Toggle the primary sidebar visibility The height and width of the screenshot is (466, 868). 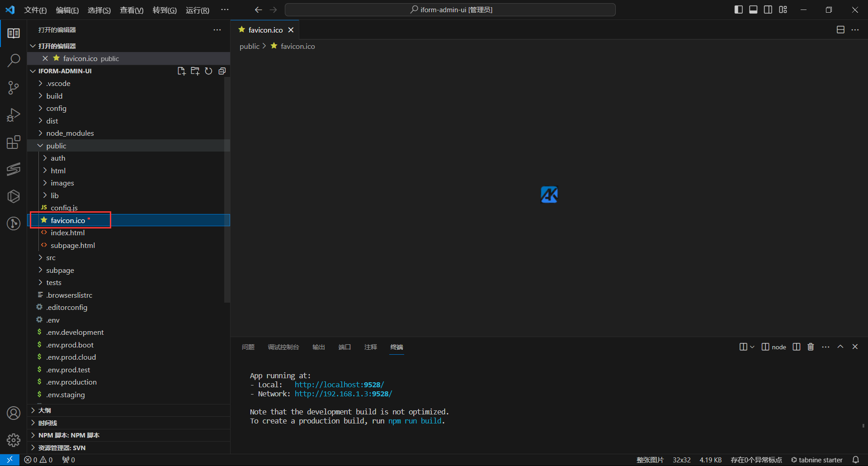[x=739, y=10]
